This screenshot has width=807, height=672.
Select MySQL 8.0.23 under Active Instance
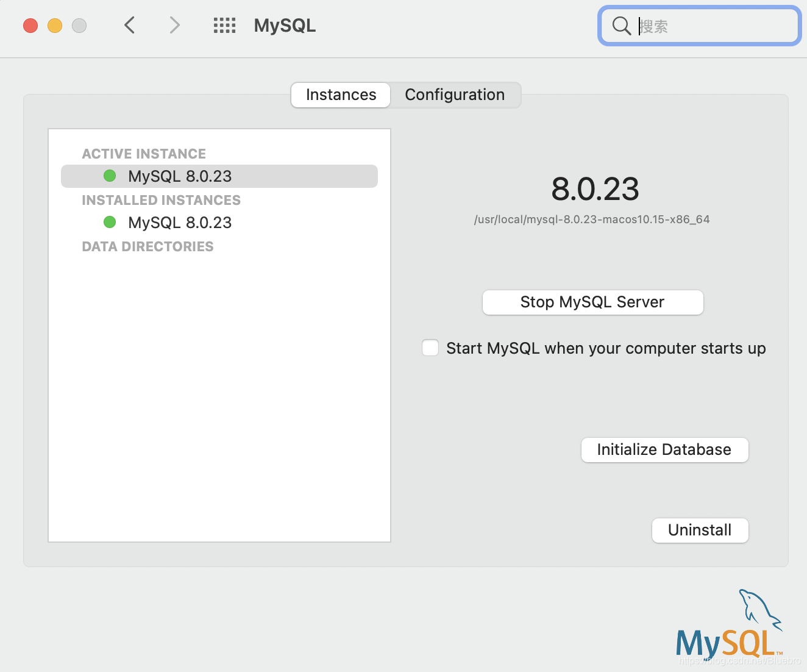point(219,176)
